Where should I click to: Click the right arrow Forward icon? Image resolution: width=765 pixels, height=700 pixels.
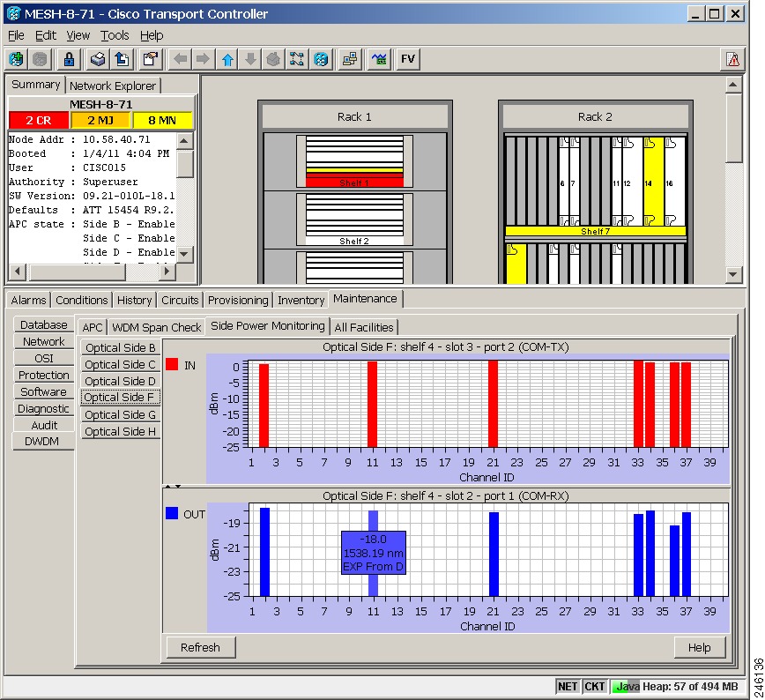pos(203,60)
